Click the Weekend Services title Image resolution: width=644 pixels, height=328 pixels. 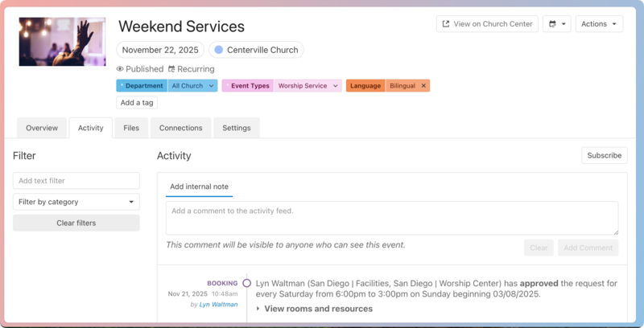(x=182, y=27)
